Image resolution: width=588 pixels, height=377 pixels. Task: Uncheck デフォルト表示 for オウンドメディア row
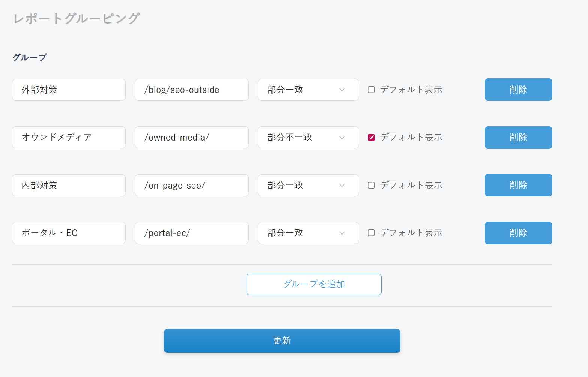point(371,138)
